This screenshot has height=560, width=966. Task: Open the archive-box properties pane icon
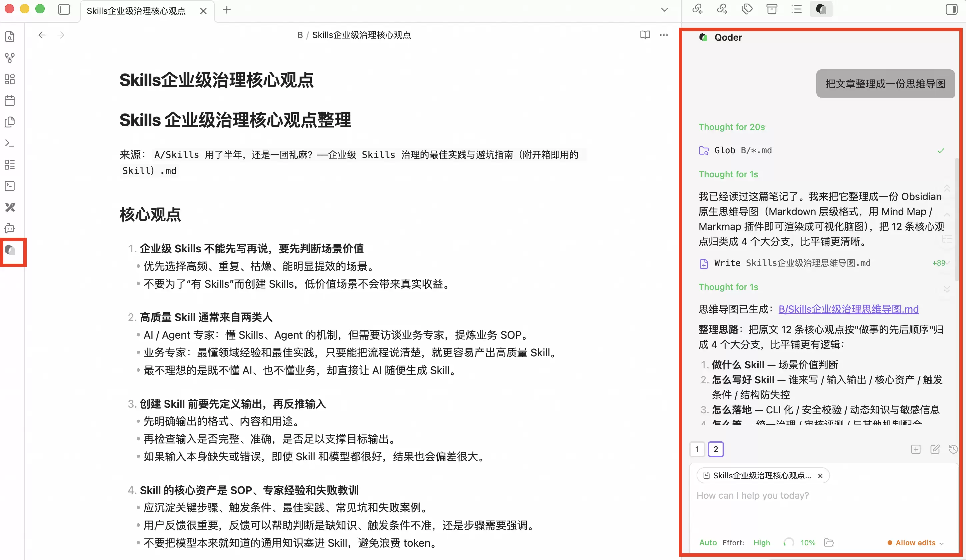coord(772,9)
